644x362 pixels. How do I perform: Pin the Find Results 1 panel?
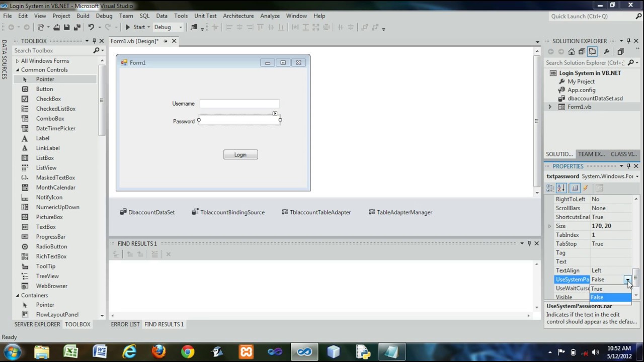529,243
